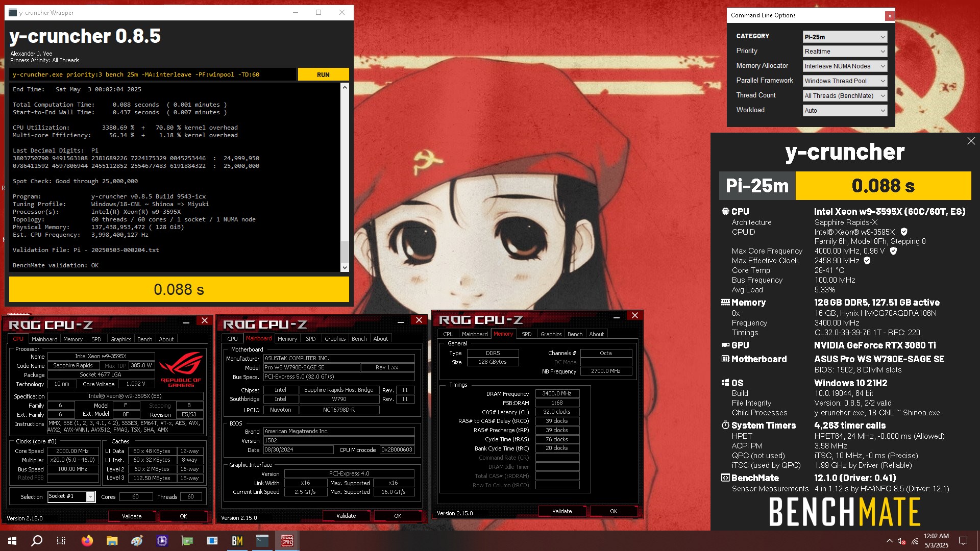Screen dimensions: 980x551
Task: Open File Explorer from the taskbar
Action: point(112,541)
